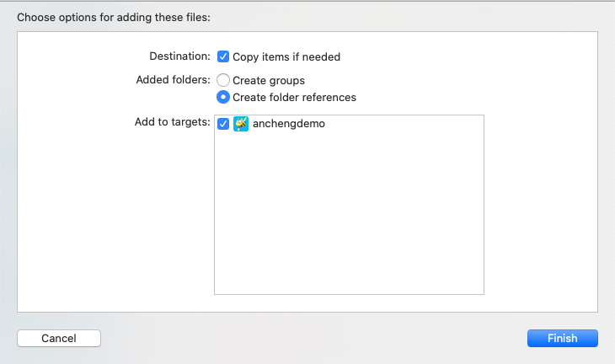Toggle the Copy items if needed checkbox

223,56
